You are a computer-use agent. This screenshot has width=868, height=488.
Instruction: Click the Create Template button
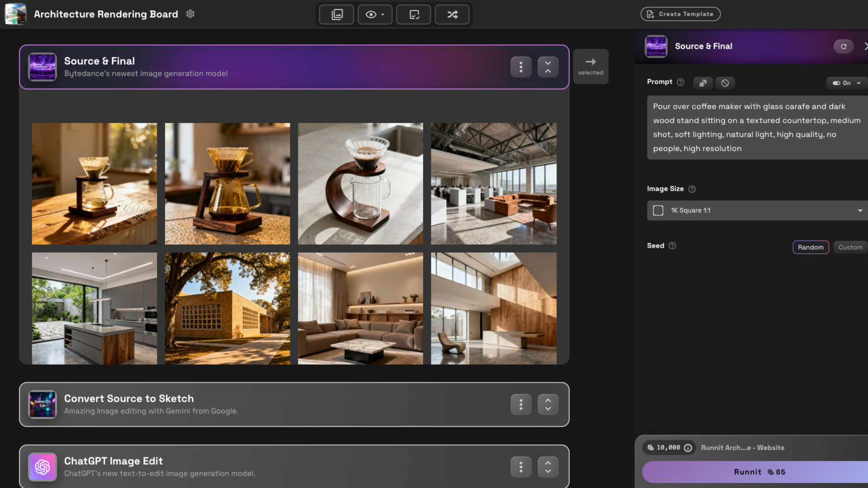click(680, 14)
